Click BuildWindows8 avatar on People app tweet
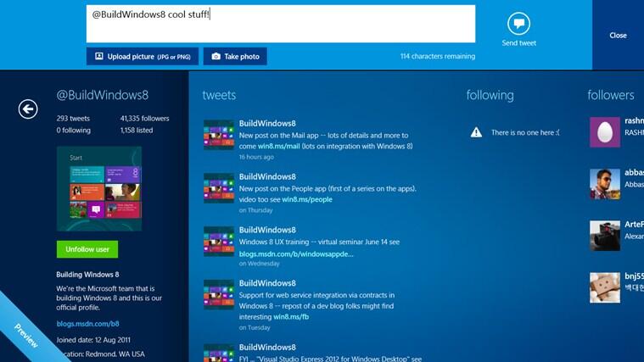The height and width of the screenshot is (362, 644). (x=219, y=188)
